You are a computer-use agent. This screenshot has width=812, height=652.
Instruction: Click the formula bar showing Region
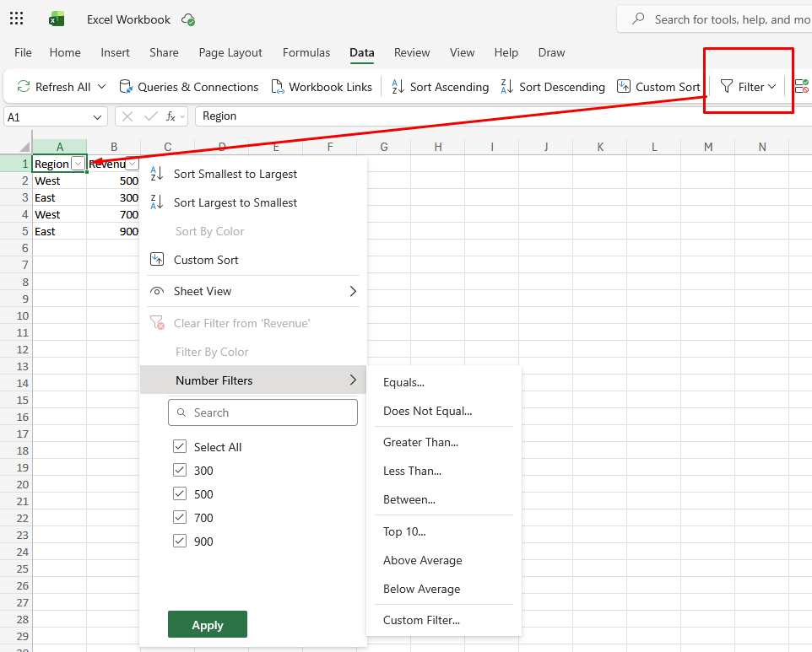tap(502, 116)
